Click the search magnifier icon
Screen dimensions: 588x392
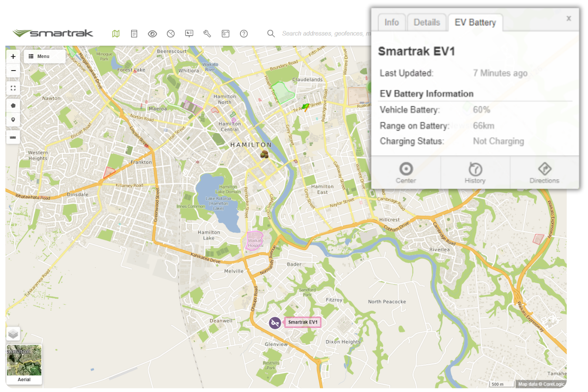click(271, 34)
